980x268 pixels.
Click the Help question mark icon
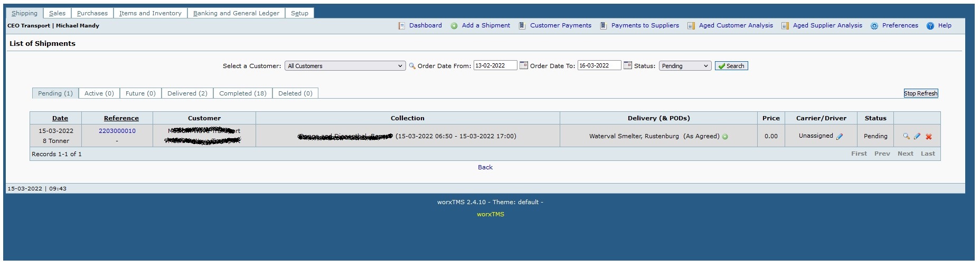click(x=930, y=26)
